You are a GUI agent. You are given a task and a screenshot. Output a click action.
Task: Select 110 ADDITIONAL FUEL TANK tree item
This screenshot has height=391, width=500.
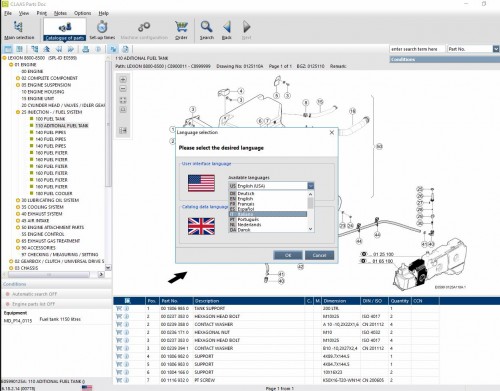point(62,126)
